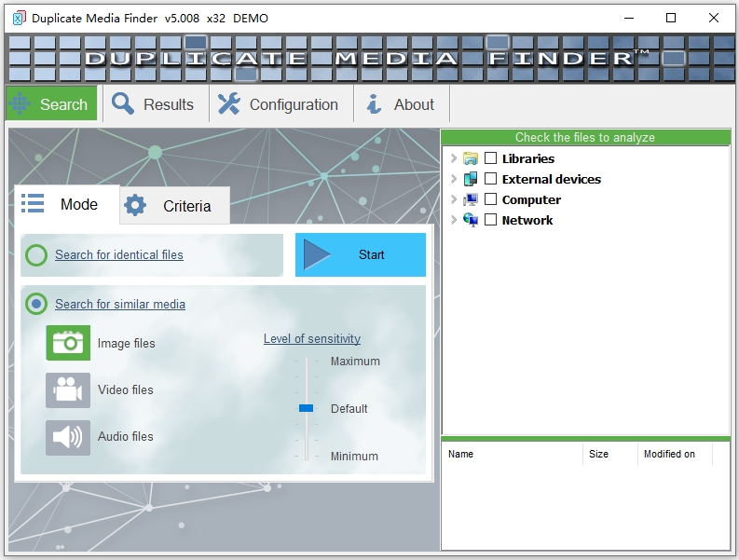Click the Audio files label
Image resolution: width=739 pixels, height=560 pixels.
[126, 436]
